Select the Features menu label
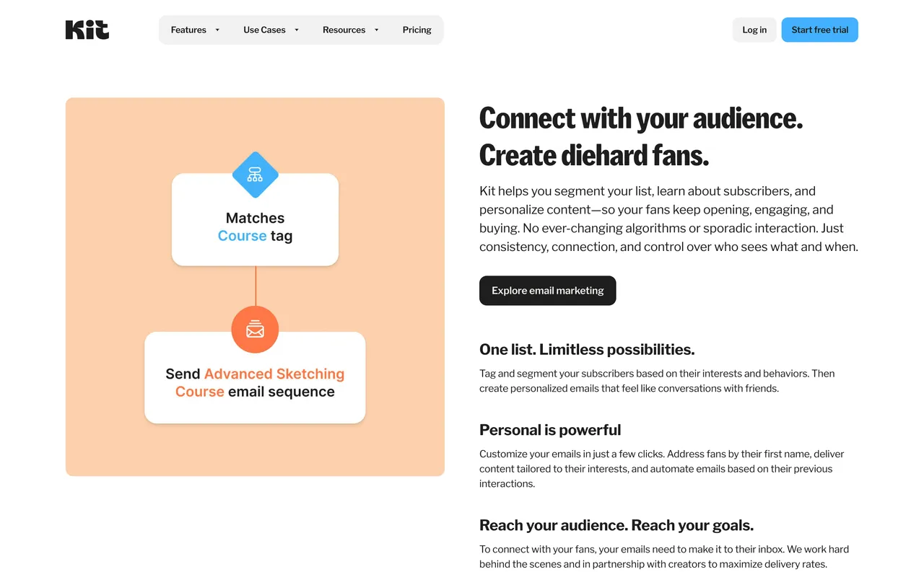Screen dimensions: 924x572 point(188,30)
